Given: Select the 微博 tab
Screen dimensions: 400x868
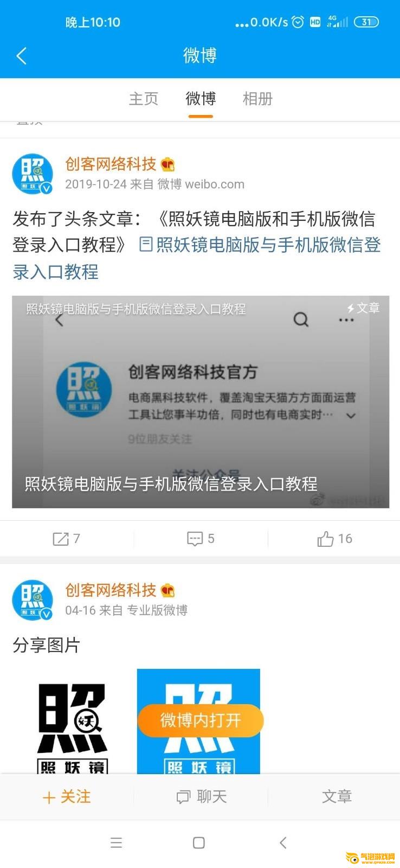Looking at the screenshot, I should [x=201, y=99].
